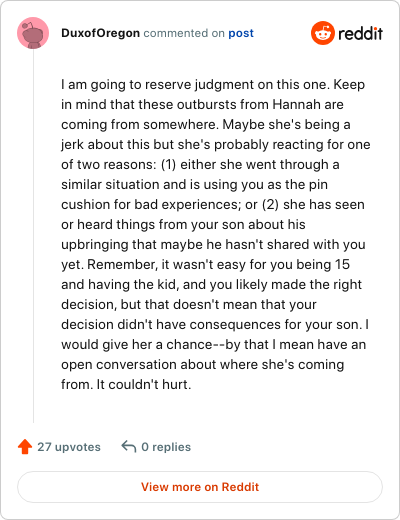Screen dimensions: 400x520
Task: Click the word "Remember," in the comment
Action: pyautogui.click(x=122, y=265)
